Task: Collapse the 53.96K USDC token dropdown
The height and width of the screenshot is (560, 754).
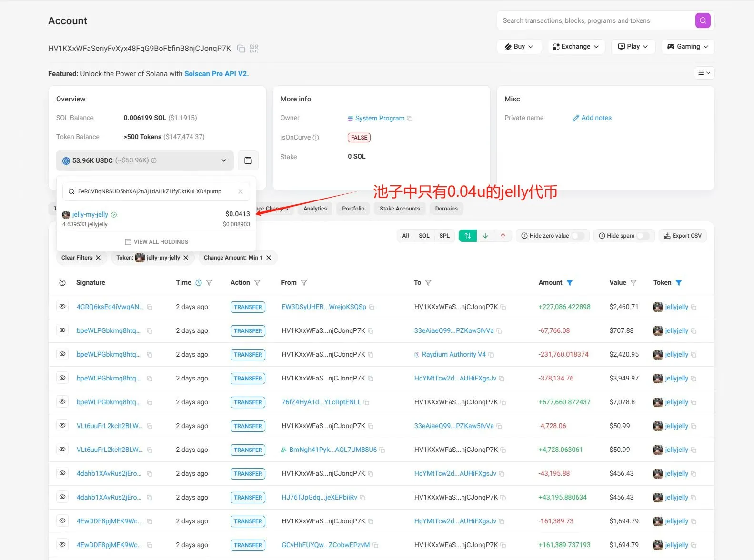Action: [x=145, y=160]
